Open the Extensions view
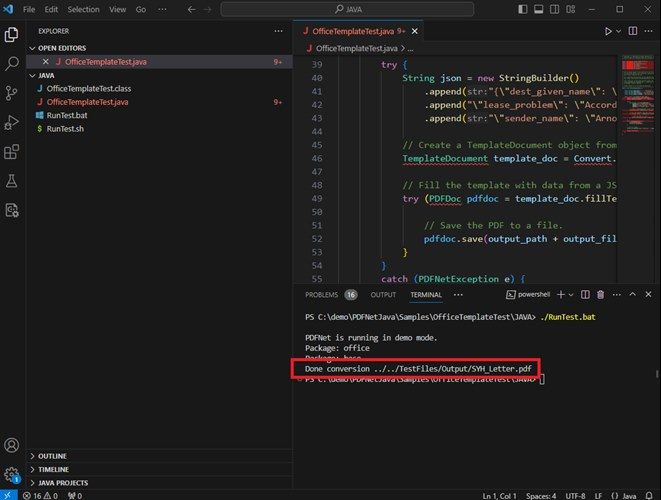The height and width of the screenshot is (500, 661). 12,152
